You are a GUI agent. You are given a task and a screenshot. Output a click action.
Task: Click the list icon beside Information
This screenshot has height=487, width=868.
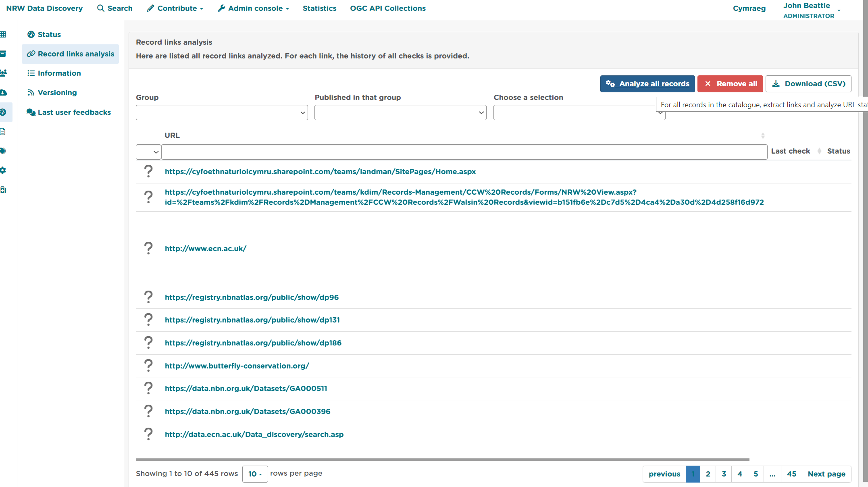tap(31, 73)
